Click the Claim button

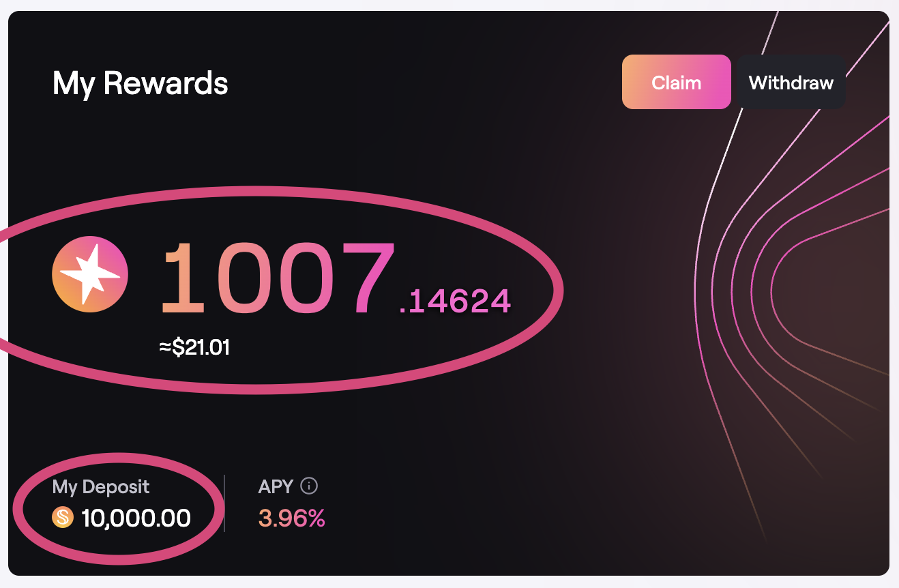(x=676, y=83)
